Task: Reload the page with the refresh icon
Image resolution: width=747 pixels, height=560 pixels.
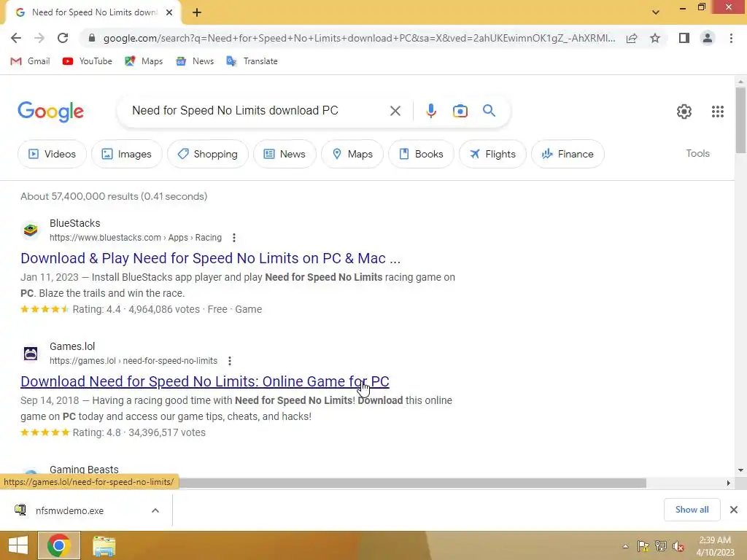Action: point(63,38)
